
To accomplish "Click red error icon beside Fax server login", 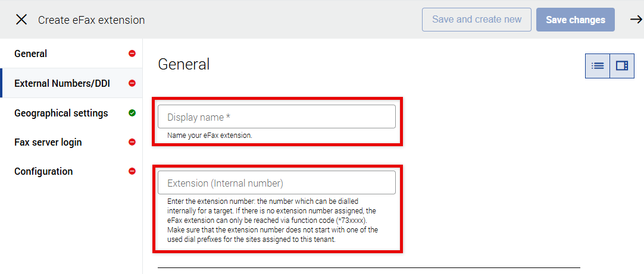I will (132, 142).
